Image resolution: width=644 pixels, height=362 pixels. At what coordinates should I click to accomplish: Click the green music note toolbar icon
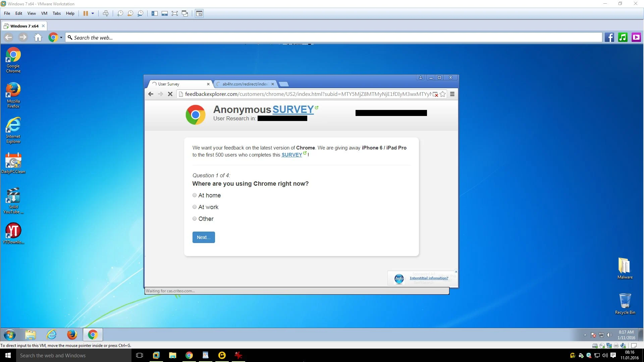pos(623,37)
